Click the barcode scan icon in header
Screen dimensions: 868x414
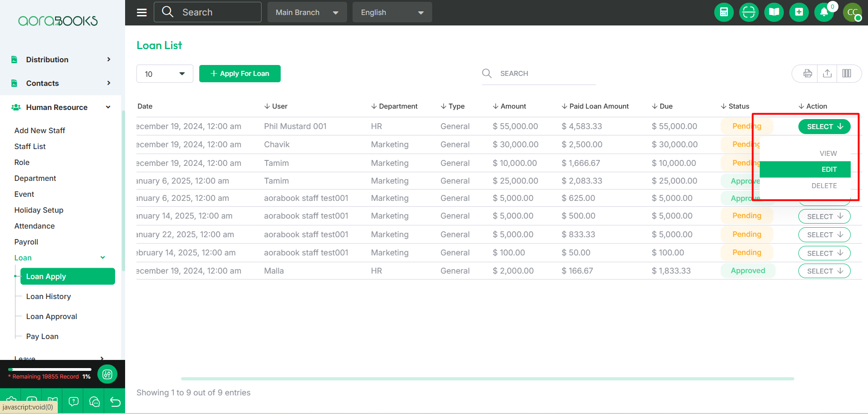(749, 12)
